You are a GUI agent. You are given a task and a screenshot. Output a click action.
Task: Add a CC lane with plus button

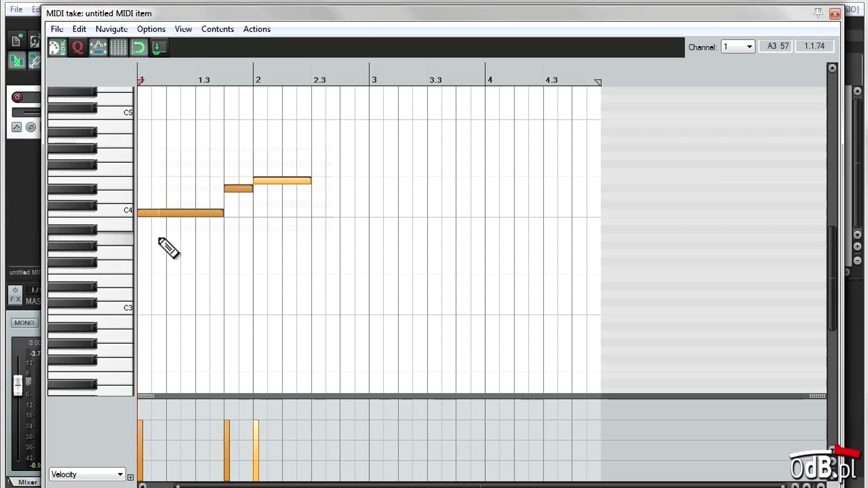point(131,478)
